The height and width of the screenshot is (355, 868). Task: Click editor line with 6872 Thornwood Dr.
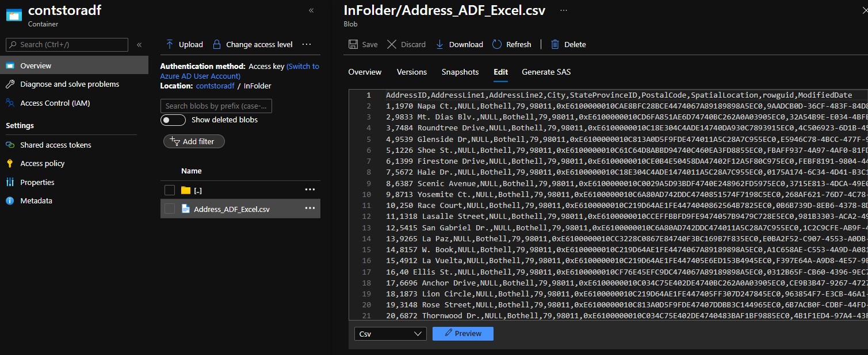coord(627,315)
